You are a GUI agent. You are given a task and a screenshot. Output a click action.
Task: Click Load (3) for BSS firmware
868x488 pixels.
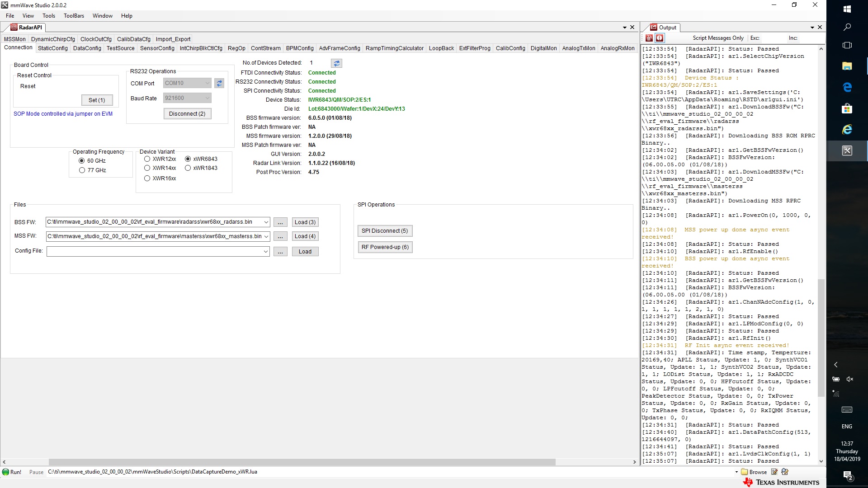[305, 222]
